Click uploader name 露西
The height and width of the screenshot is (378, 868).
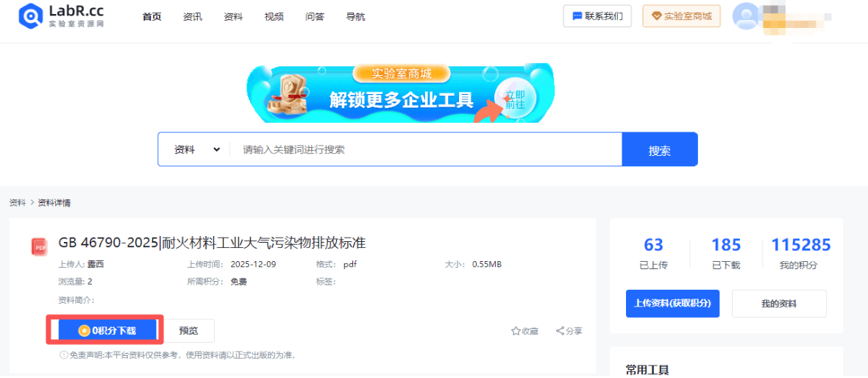tap(95, 264)
